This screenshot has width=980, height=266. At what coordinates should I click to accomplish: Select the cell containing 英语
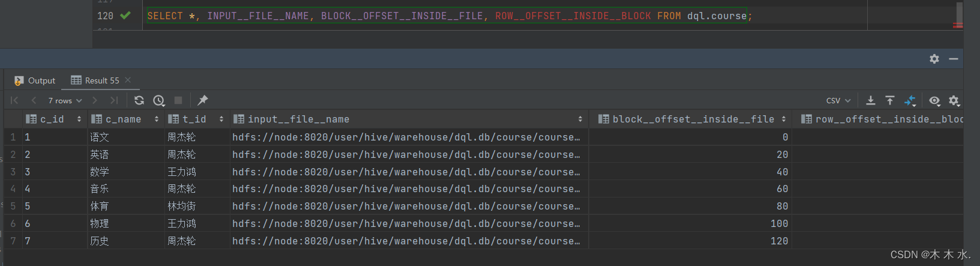126,154
